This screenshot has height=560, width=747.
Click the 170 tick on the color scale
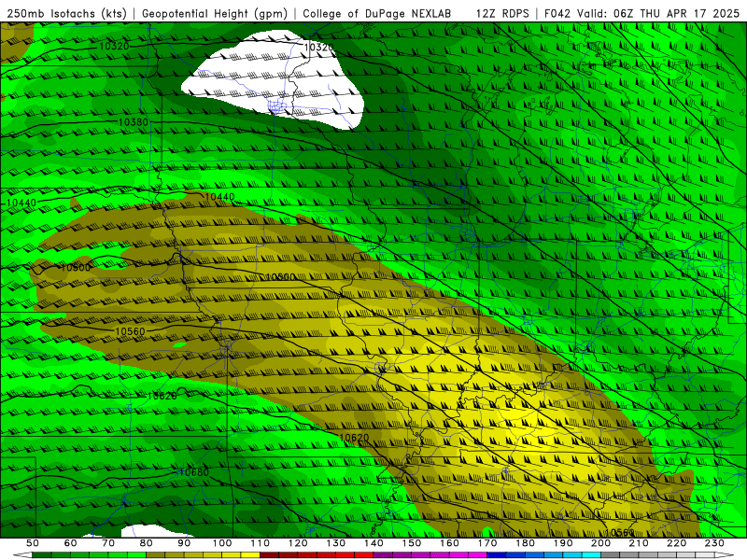487,543
